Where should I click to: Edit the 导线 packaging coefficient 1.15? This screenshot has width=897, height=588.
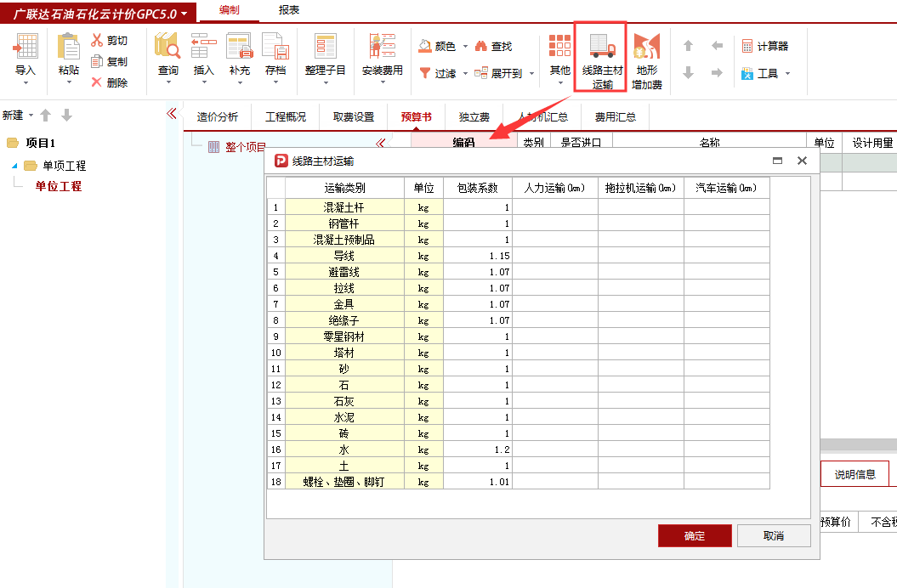(478, 256)
